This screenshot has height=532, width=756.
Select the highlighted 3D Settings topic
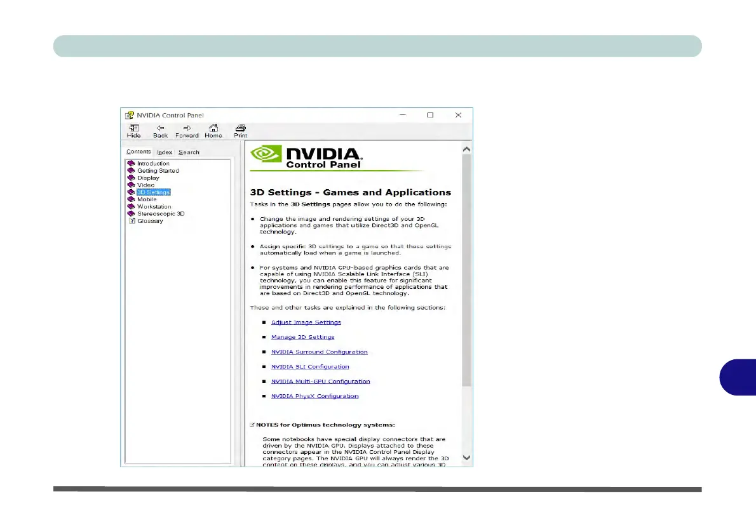click(x=153, y=192)
